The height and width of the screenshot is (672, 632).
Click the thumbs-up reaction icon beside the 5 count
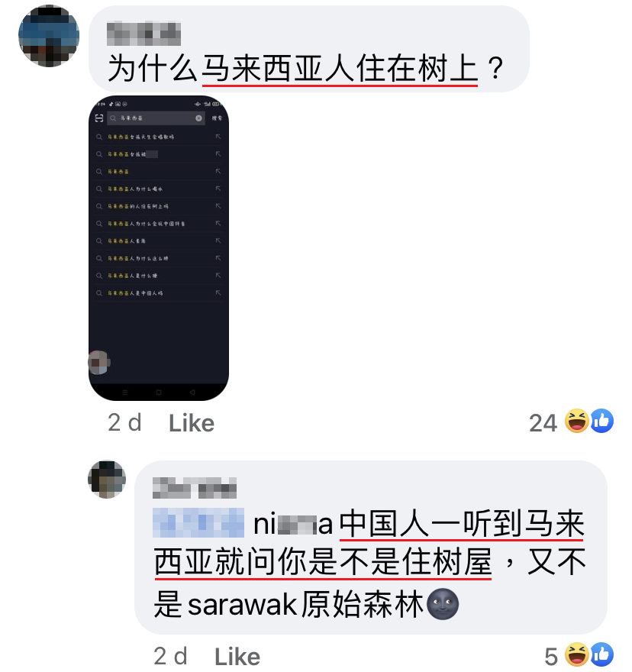click(601, 654)
